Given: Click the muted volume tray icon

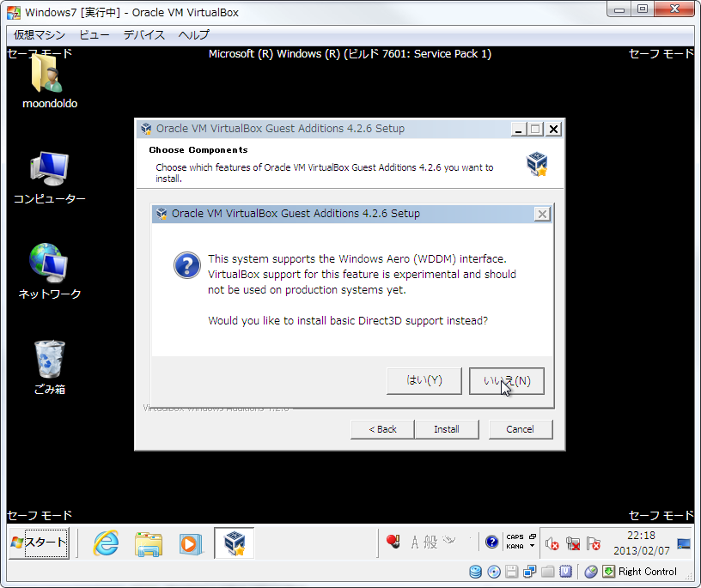Looking at the screenshot, I should point(552,544).
